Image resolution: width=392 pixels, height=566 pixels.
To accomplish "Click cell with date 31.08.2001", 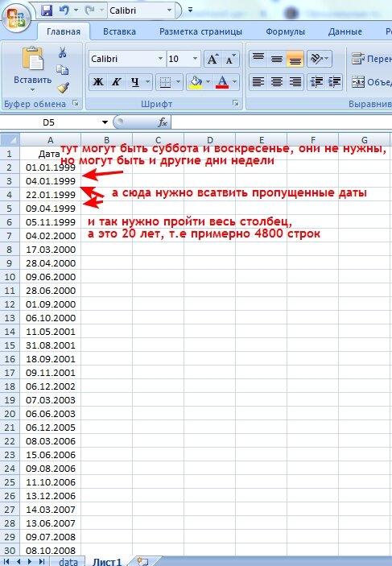I will [50, 345].
